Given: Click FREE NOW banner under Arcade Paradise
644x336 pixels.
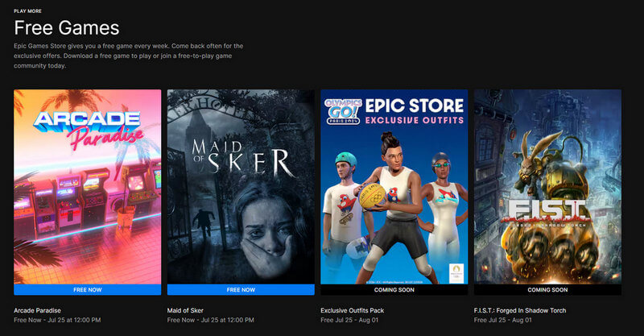Looking at the screenshot, I should [88, 289].
